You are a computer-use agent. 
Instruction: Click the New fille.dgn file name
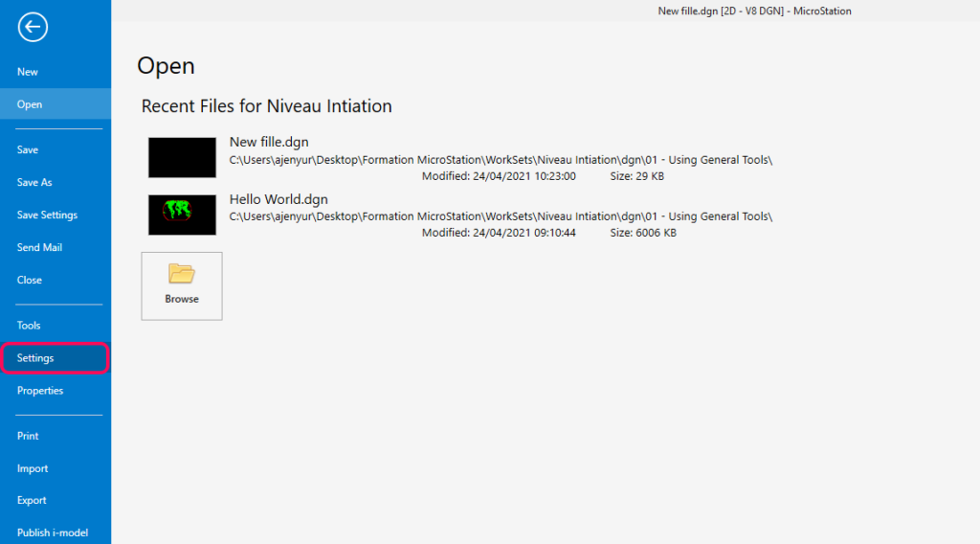269,142
